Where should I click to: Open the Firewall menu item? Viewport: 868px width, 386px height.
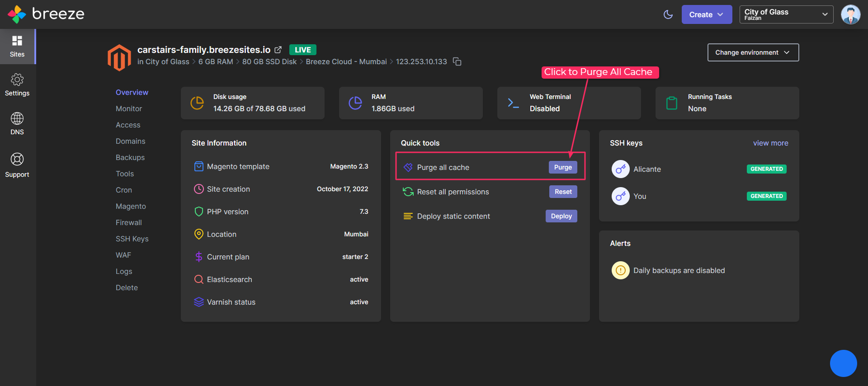[128, 222]
